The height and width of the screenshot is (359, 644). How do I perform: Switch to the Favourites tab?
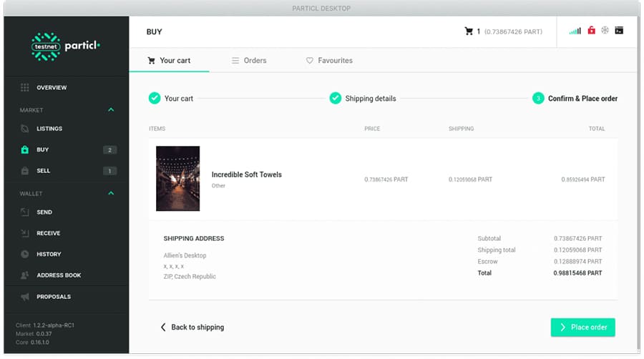[x=329, y=61]
